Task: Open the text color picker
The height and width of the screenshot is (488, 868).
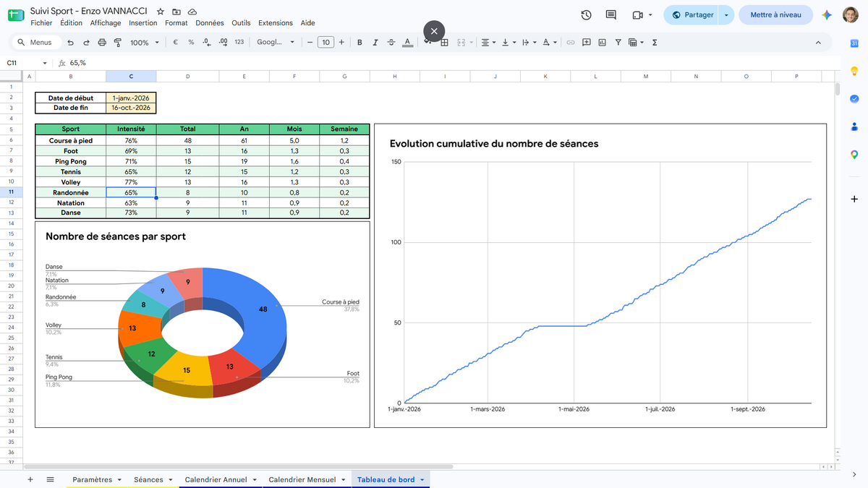Action: tap(407, 43)
